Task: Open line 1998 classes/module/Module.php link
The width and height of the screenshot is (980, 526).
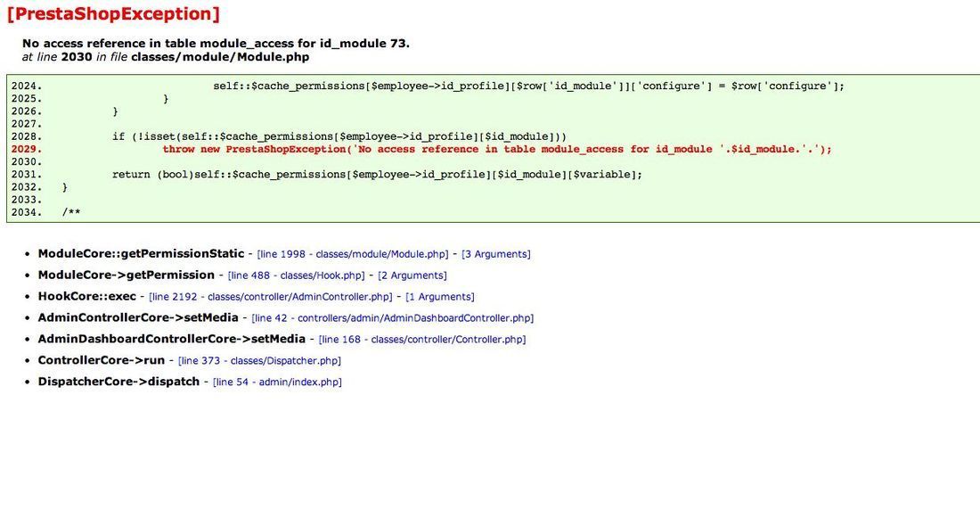Action: pos(353,254)
